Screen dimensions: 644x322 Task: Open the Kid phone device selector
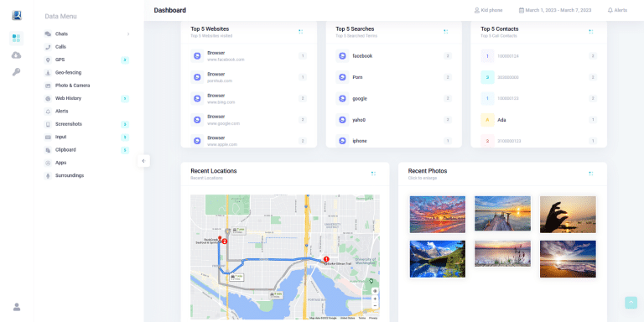(x=488, y=10)
